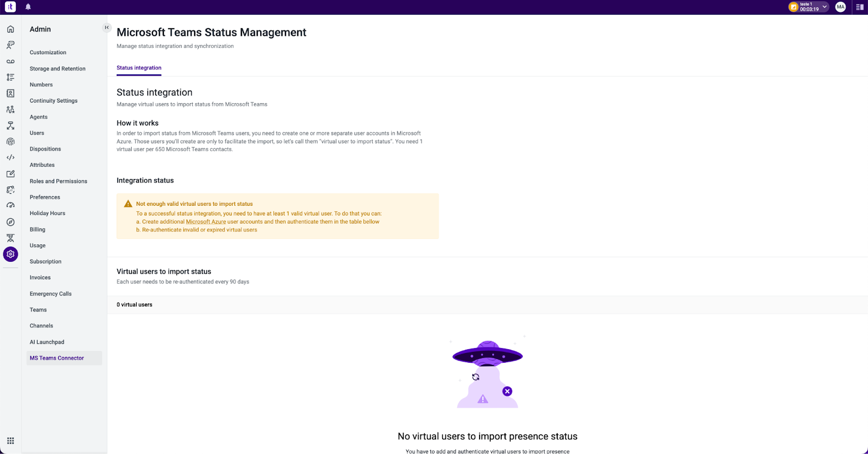Open the trophy icon in the sidebar
Screen dimensions: 868x454
[10, 238]
